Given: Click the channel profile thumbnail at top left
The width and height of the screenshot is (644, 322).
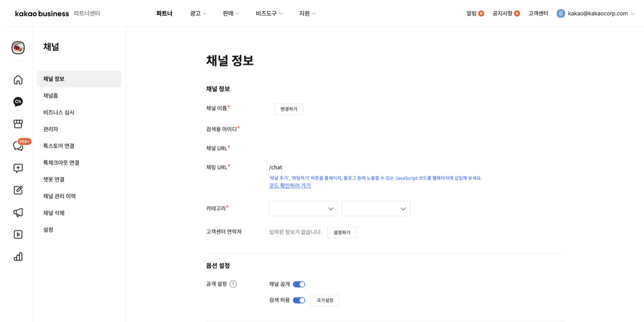Looking at the screenshot, I should [x=18, y=48].
